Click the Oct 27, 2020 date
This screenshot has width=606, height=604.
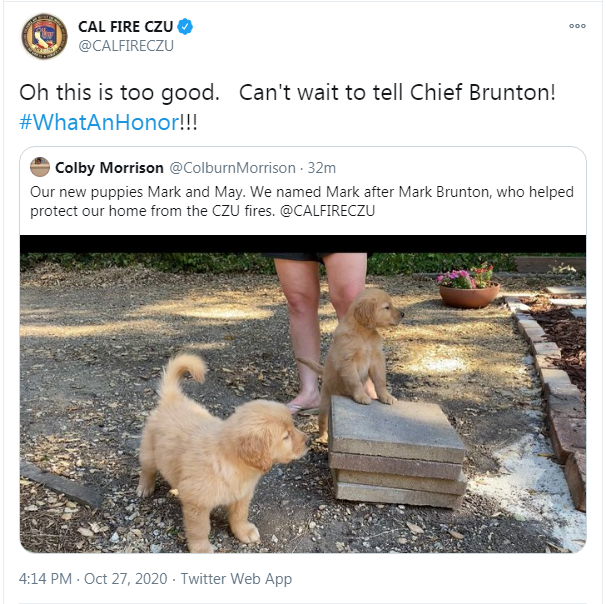[126, 579]
